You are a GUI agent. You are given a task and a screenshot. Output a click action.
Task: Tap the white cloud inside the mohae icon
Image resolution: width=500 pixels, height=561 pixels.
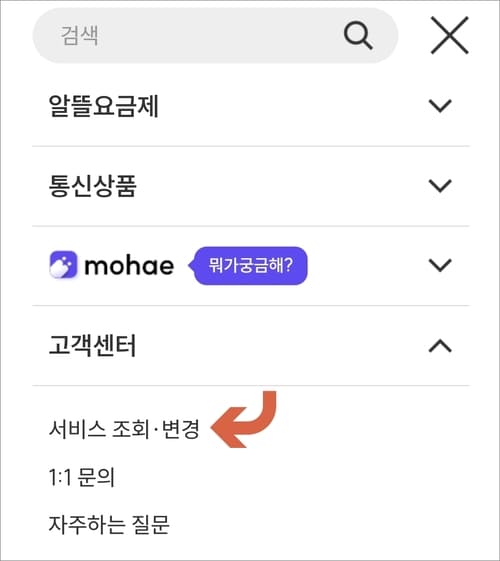[x=59, y=269]
